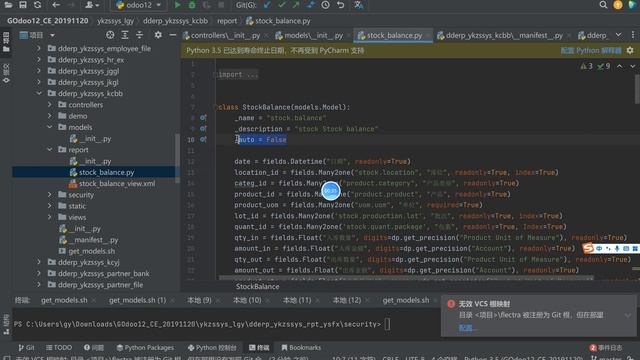
Task: Open Git history with the clock icon
Action: [326, 5]
